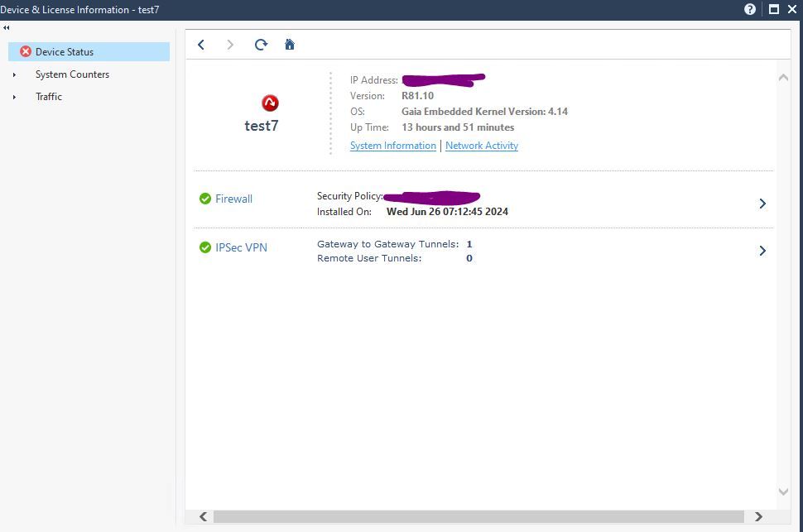Click the green status icon beside IPSec VPN
The width and height of the screenshot is (803, 532).
(204, 247)
